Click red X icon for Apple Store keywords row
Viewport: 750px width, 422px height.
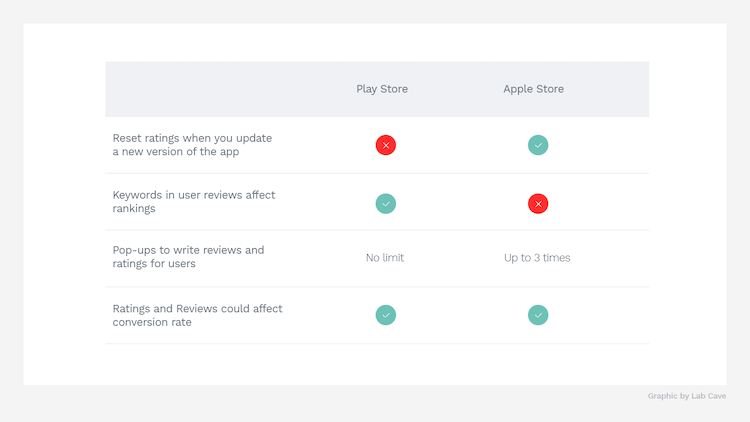(x=538, y=204)
